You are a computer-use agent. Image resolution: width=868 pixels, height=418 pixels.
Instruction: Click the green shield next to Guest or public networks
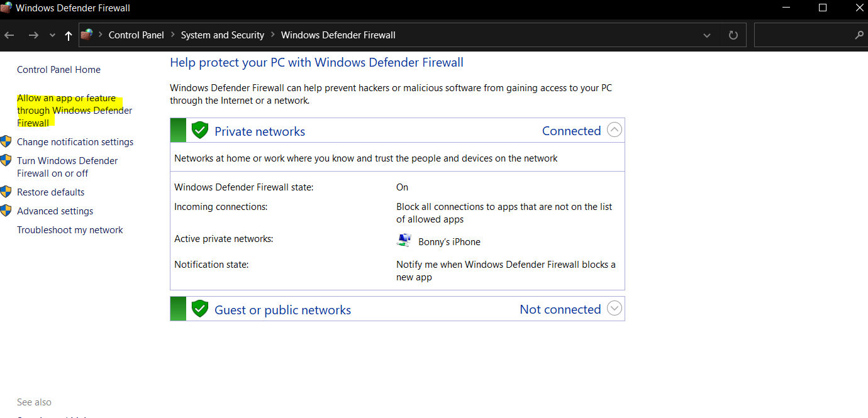pos(200,309)
